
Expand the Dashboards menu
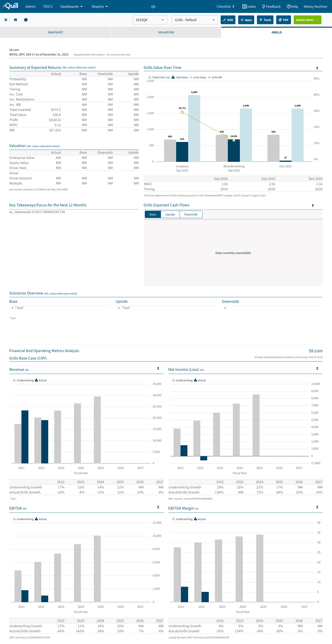tap(71, 6)
